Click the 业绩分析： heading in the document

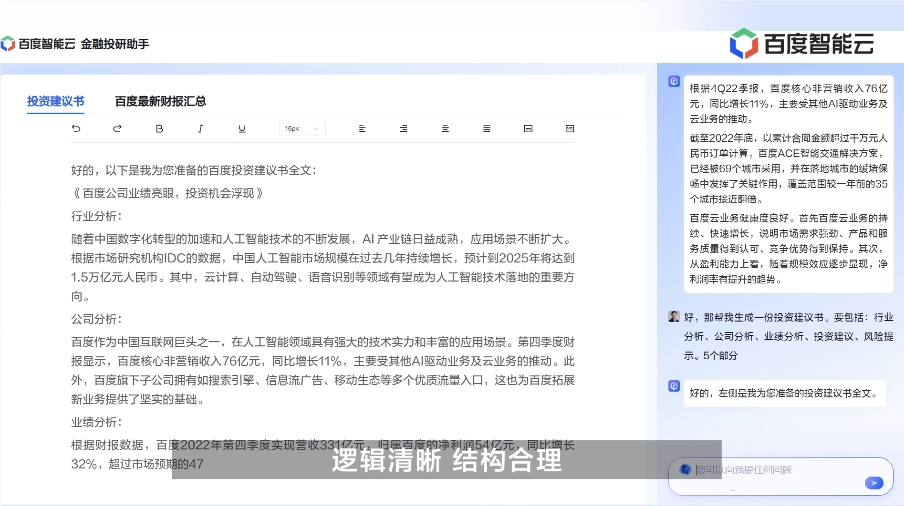tap(96, 422)
